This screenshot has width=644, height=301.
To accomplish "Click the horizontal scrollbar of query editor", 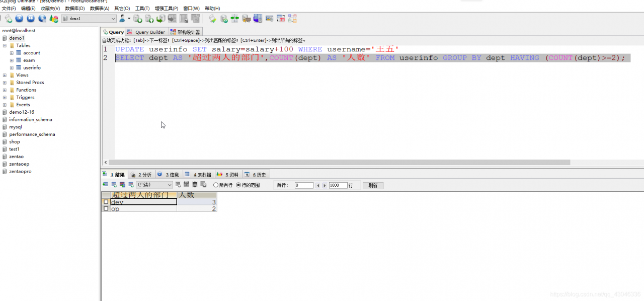I will [x=339, y=163].
